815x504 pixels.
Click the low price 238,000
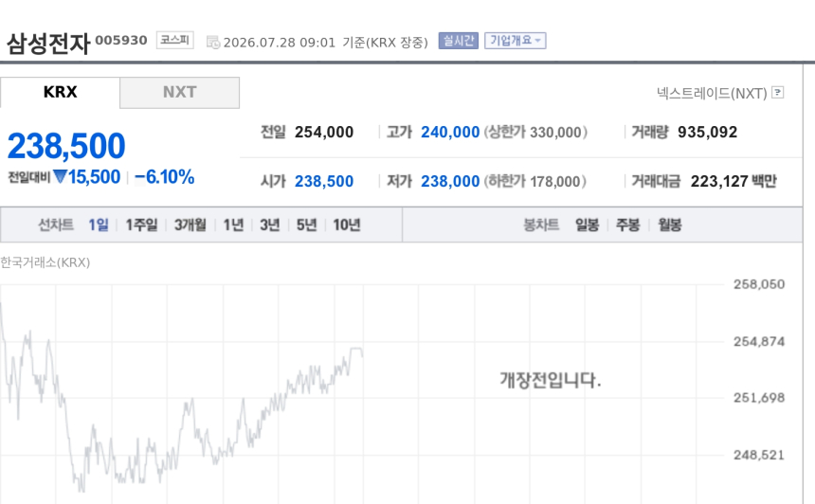pyautogui.click(x=450, y=181)
